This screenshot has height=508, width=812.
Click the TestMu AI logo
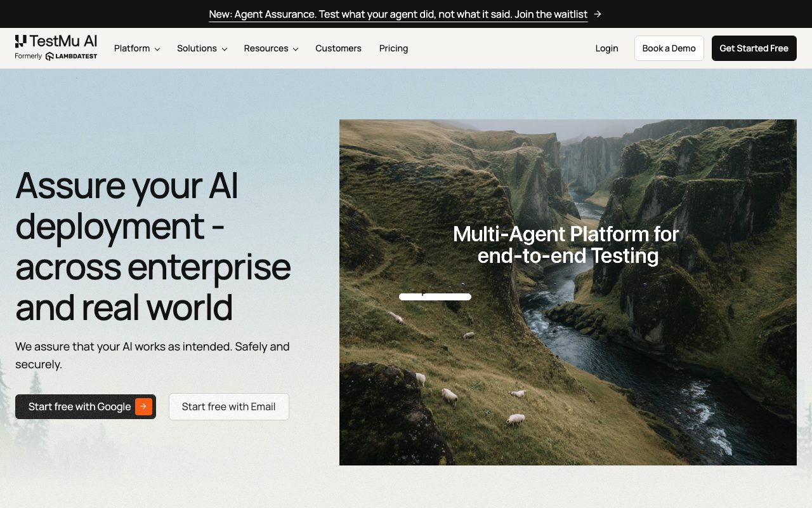[56, 41]
